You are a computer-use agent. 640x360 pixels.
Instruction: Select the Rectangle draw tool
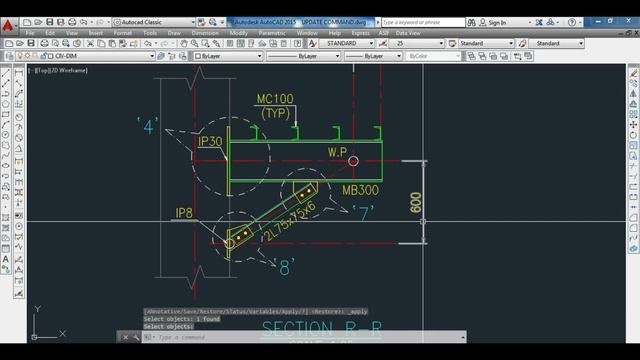[6, 114]
